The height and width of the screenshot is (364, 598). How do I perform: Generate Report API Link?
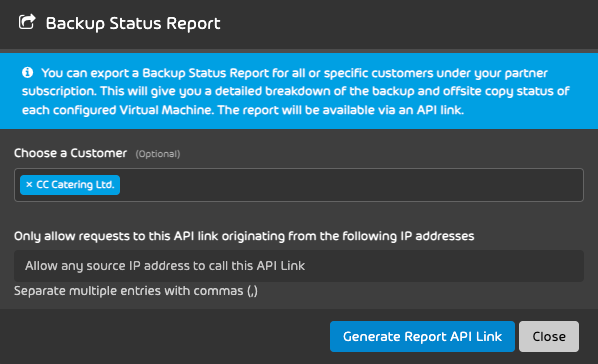coord(422,336)
